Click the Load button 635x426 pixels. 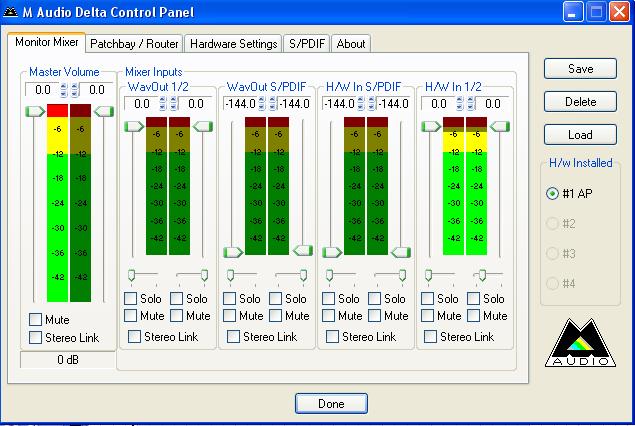pyautogui.click(x=580, y=134)
